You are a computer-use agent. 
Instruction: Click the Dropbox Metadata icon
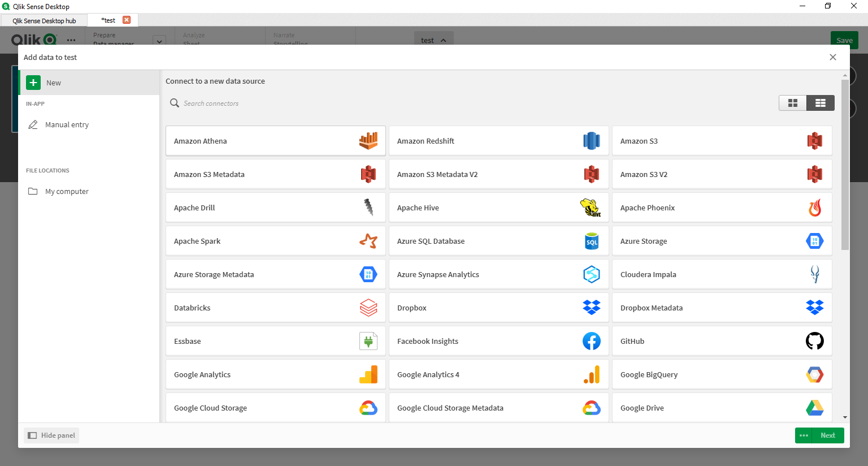815,308
